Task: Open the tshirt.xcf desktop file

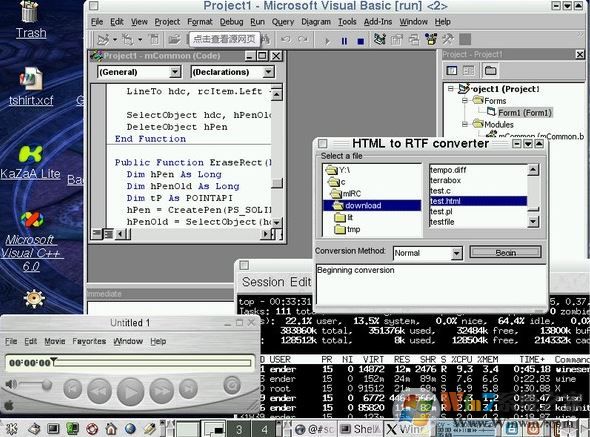Action: click(x=31, y=86)
